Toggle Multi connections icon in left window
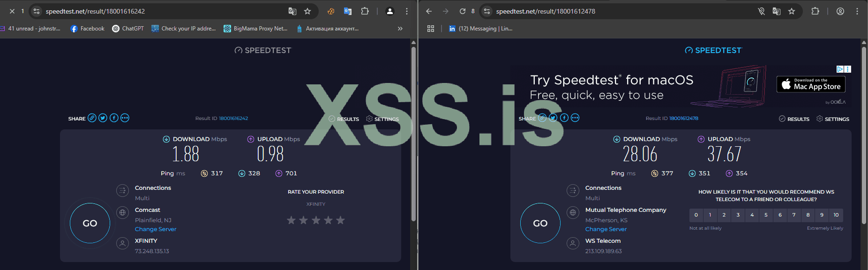Viewport: 868px width, 270px height. click(x=122, y=190)
